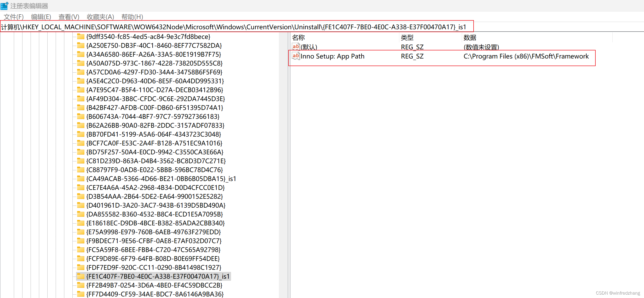The width and height of the screenshot is (644, 298).
Task: Select the Inno Setup: App Path value
Action: click(x=332, y=56)
